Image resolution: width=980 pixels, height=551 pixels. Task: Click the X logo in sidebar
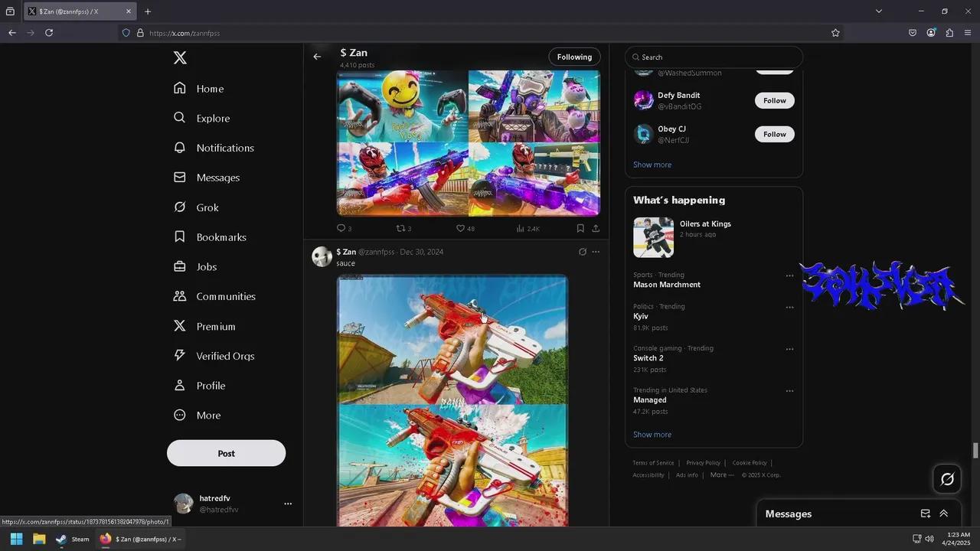pos(180,58)
